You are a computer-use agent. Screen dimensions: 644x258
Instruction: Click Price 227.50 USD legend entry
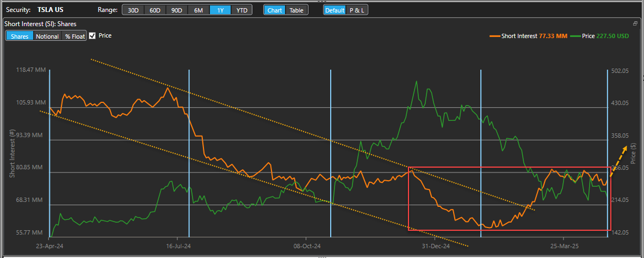599,36
